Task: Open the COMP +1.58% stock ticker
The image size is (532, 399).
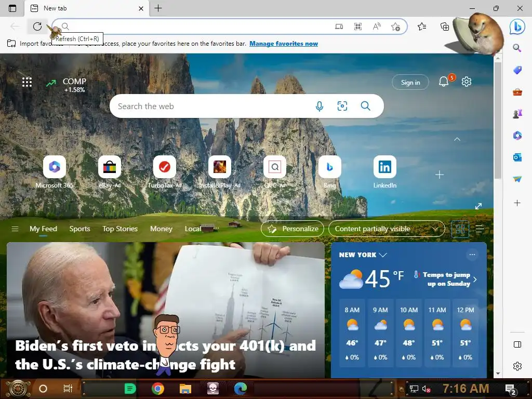Action: (67, 85)
